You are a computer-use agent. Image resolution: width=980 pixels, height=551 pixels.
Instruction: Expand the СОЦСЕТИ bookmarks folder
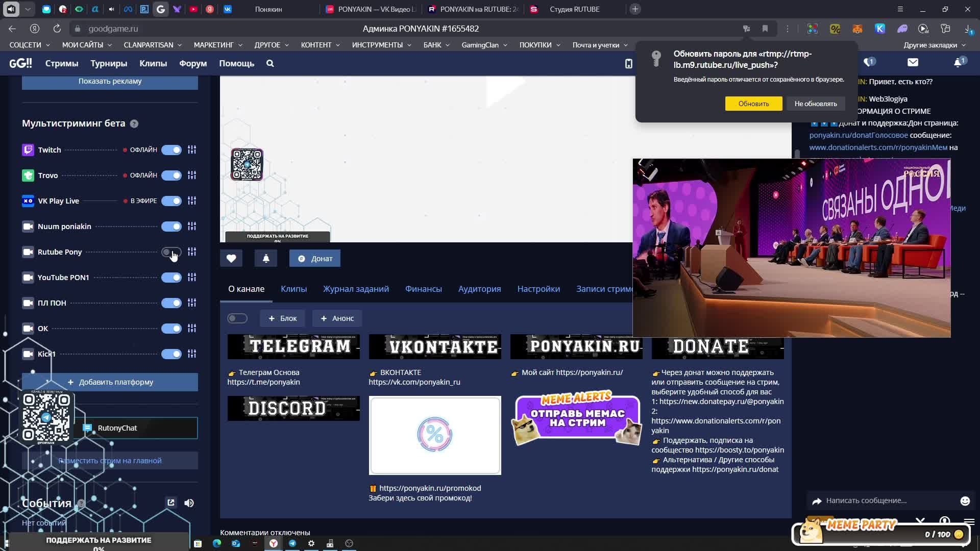coord(30,45)
